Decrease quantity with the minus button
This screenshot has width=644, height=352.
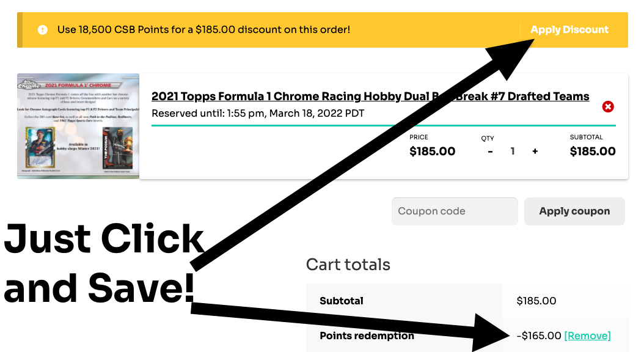click(x=490, y=152)
